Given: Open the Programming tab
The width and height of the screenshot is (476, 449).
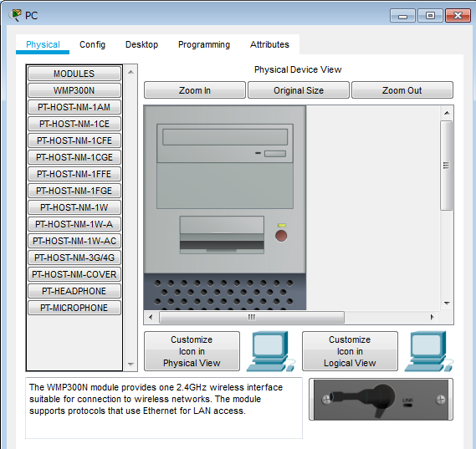Looking at the screenshot, I should (x=204, y=44).
